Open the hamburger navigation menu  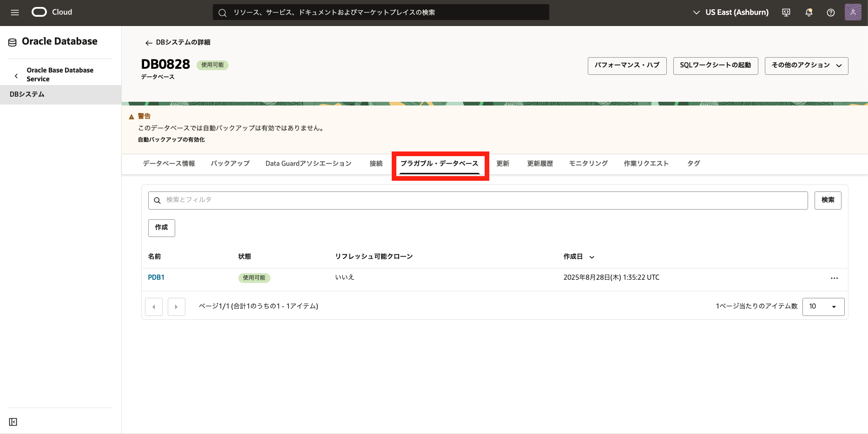point(15,13)
